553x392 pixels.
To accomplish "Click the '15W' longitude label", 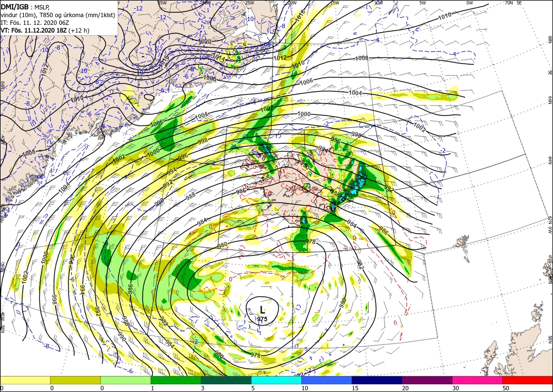I will coord(335,3).
